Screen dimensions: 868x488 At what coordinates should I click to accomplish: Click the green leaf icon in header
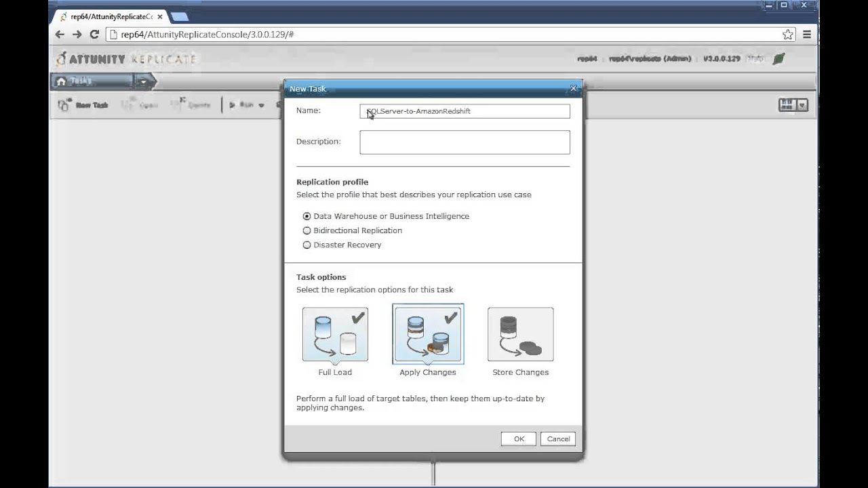[x=778, y=59]
